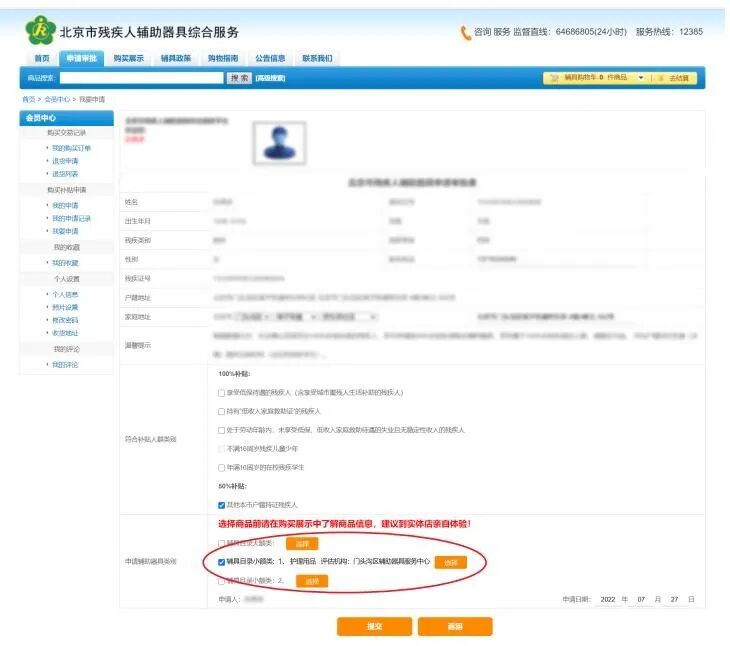The height and width of the screenshot is (646, 730).
Task: Open the first 家庭地址 district dropdown
Action: [x=253, y=317]
